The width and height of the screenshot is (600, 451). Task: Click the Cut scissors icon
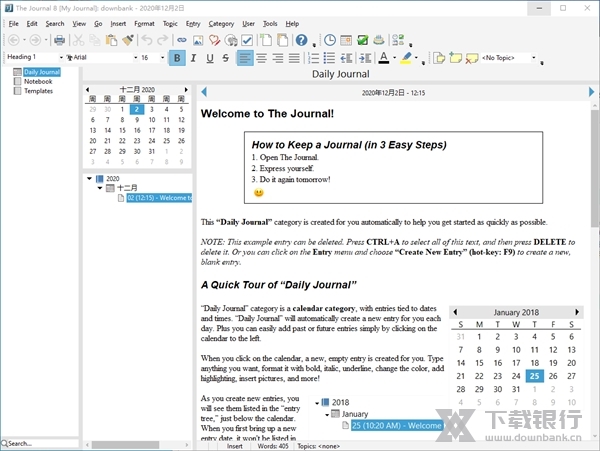point(79,40)
